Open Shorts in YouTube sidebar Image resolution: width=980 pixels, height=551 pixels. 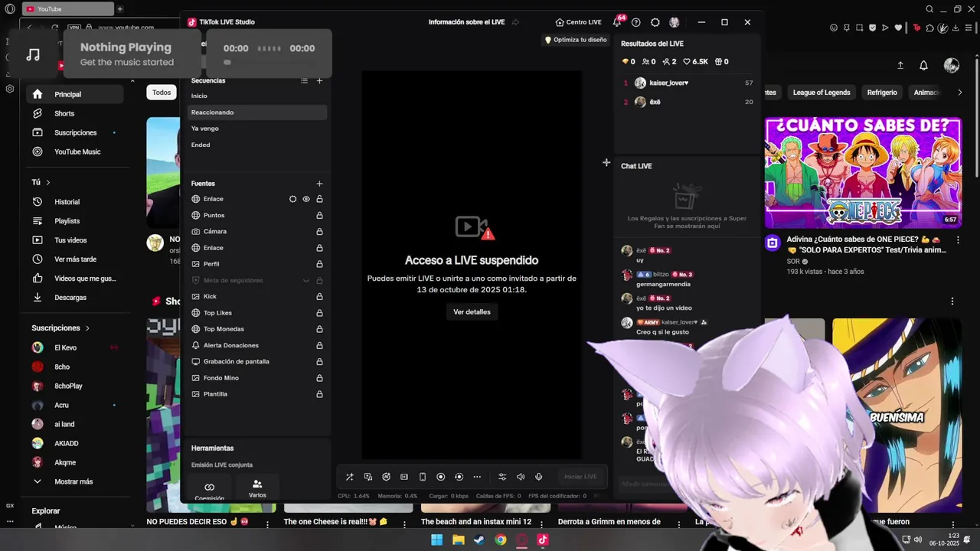click(x=75, y=113)
